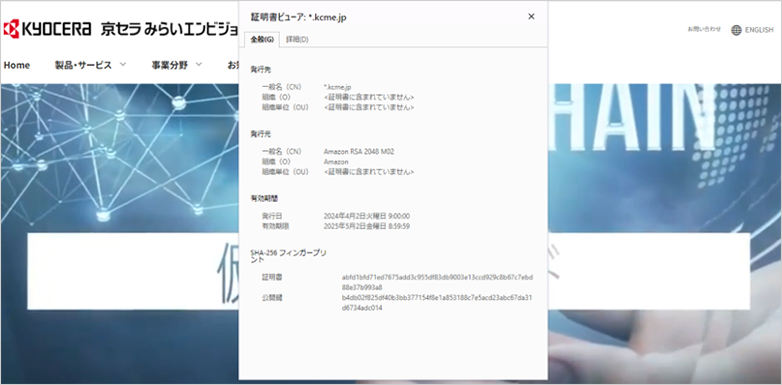Click the expiry date 2025年5月2日金曜日 8:59:59
This screenshot has width=782, height=385.
367,226
